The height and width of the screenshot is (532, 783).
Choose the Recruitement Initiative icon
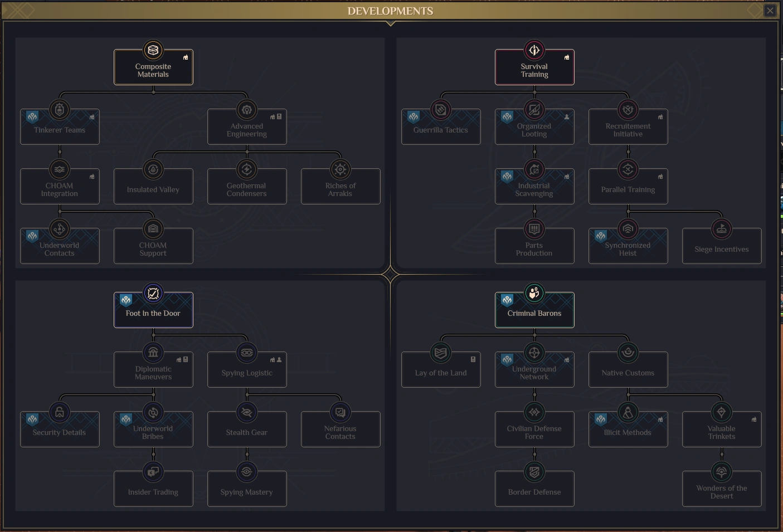click(628, 110)
